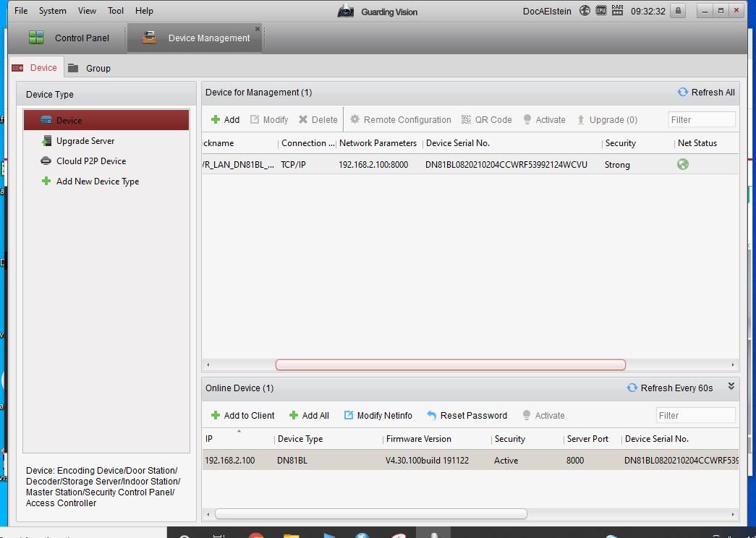Focus the Online Device Filter field
The width and height of the screenshot is (756, 538).
696,415
